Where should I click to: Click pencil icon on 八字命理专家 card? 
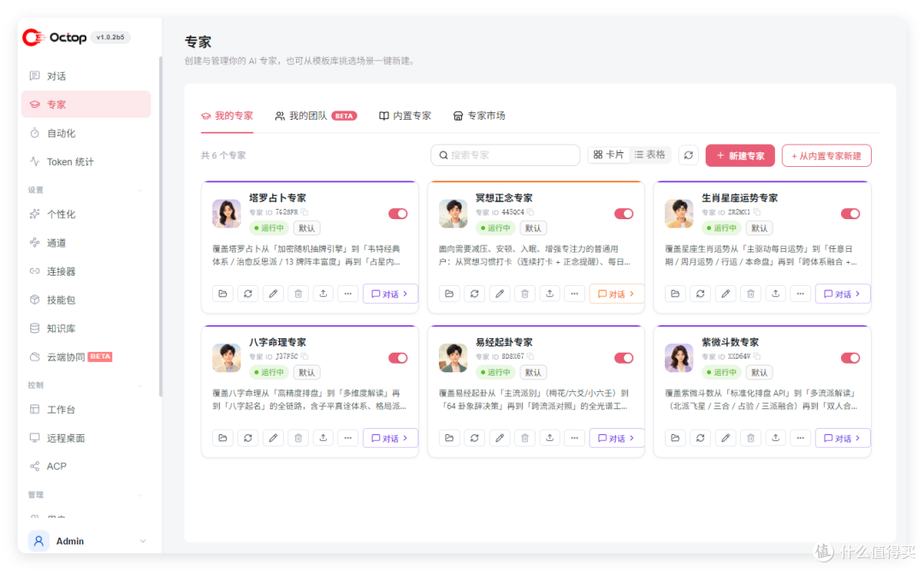tap(273, 437)
